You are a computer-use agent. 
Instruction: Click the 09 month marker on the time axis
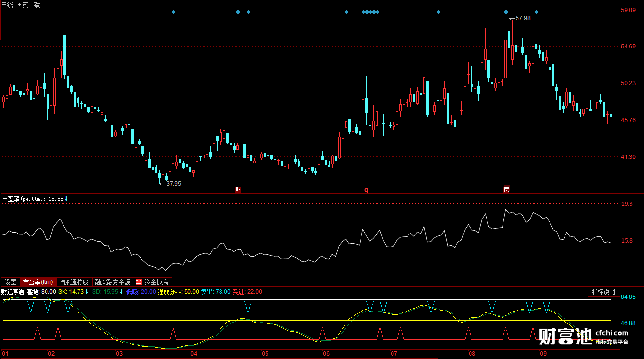543,354
